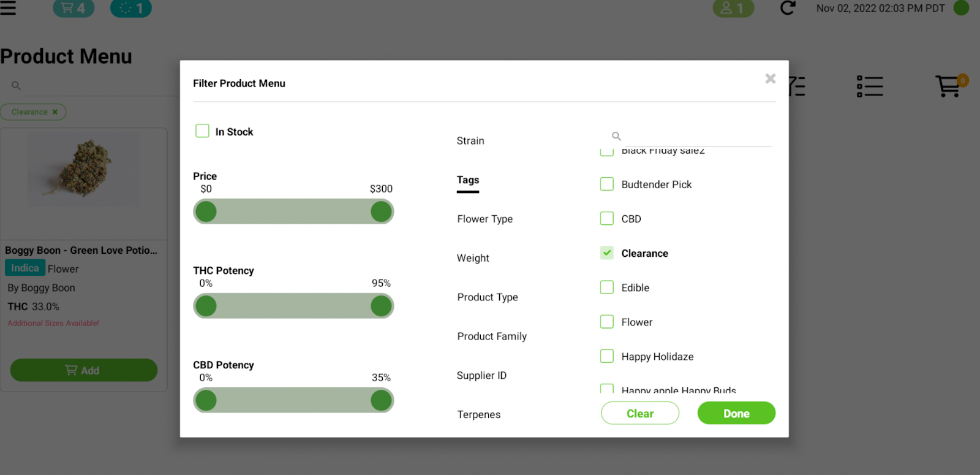980x475 pixels.
Task: Click the green user count badge
Action: pos(733,9)
